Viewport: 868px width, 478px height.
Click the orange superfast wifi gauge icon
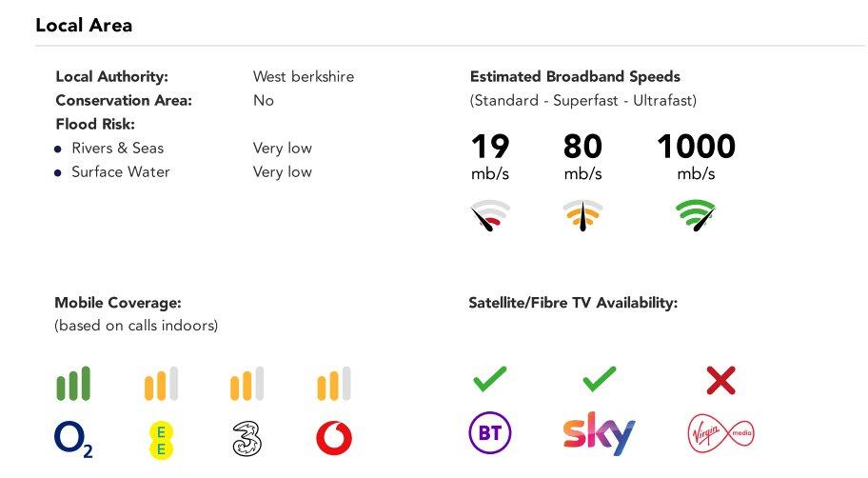[582, 216]
